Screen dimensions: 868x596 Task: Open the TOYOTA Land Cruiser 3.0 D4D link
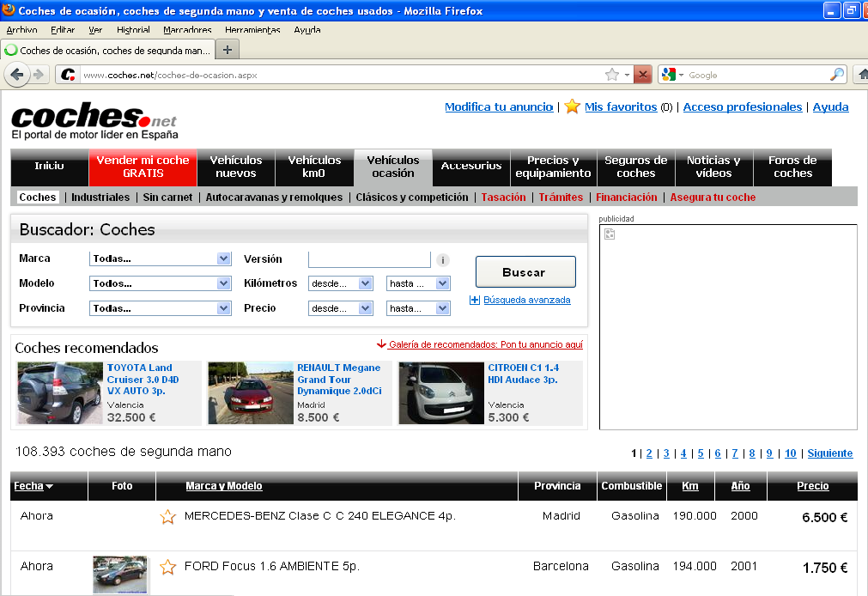[x=143, y=380]
